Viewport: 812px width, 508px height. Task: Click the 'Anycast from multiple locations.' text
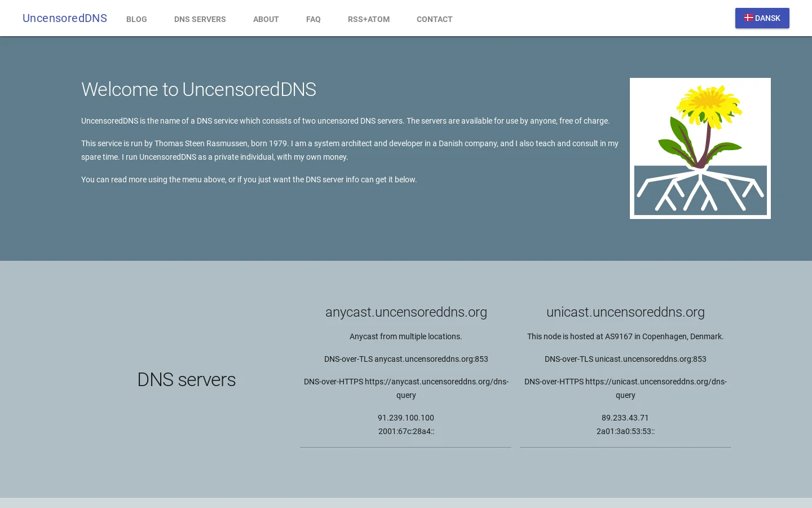click(x=406, y=336)
